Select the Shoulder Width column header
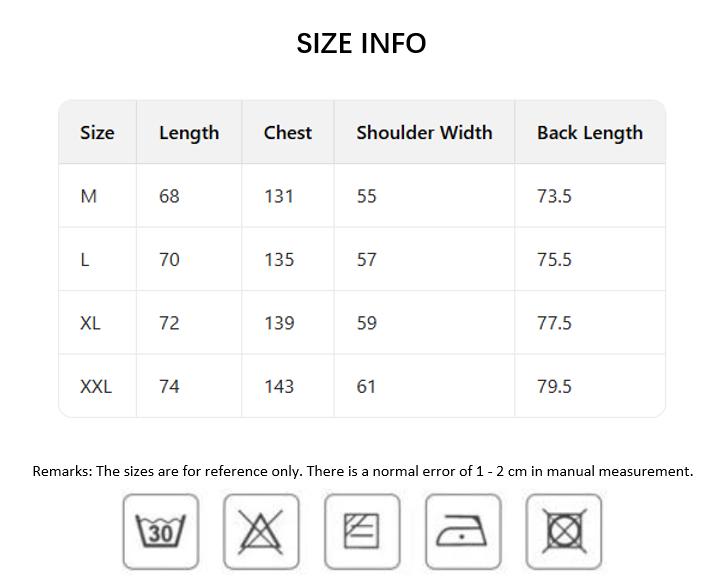The image size is (719, 583). (x=424, y=133)
